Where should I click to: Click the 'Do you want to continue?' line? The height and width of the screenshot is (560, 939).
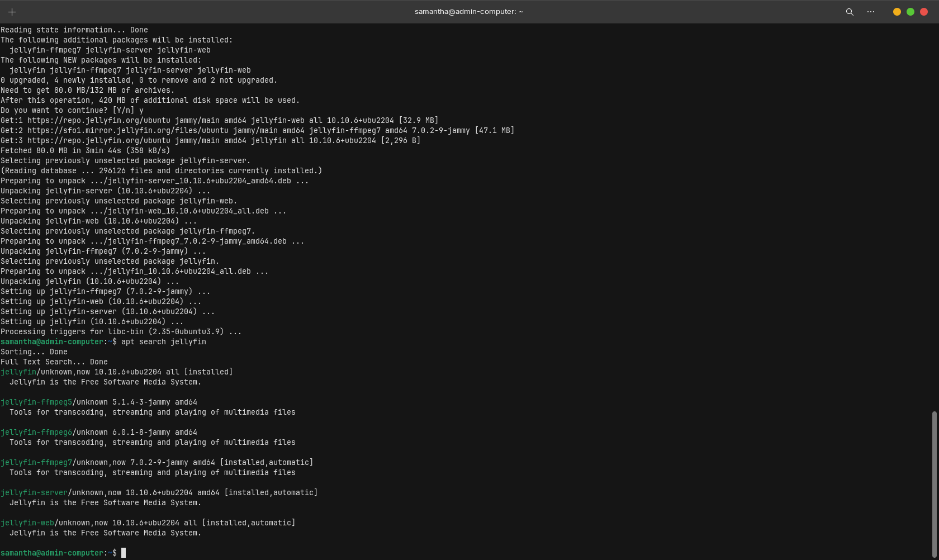(x=72, y=110)
